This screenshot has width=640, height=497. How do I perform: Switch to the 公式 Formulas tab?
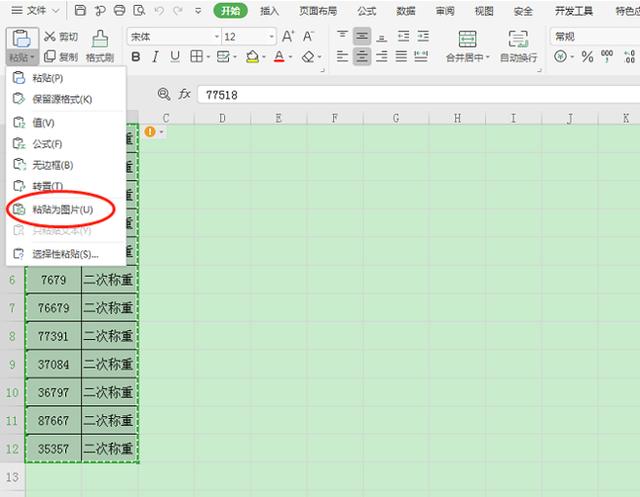point(367,11)
